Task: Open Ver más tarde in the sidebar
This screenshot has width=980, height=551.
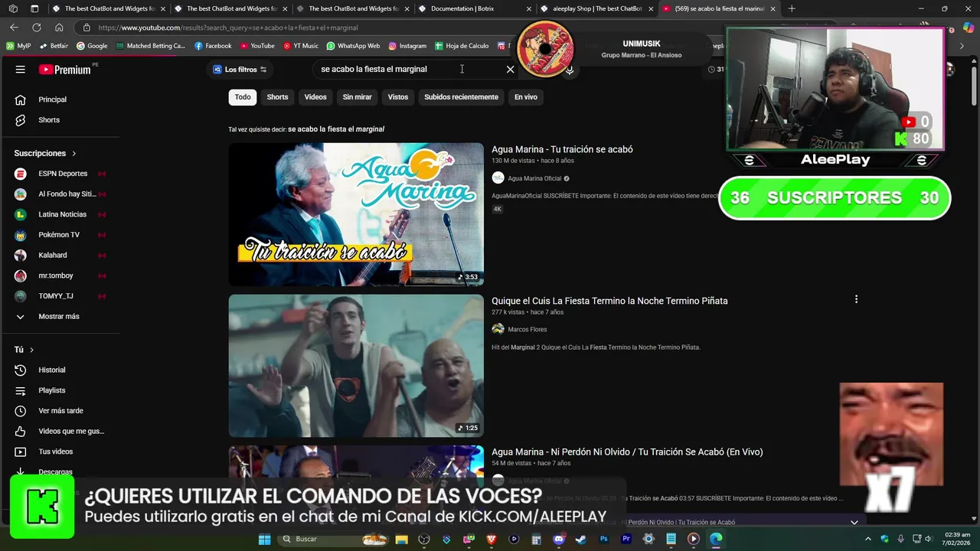Action: [60, 411]
